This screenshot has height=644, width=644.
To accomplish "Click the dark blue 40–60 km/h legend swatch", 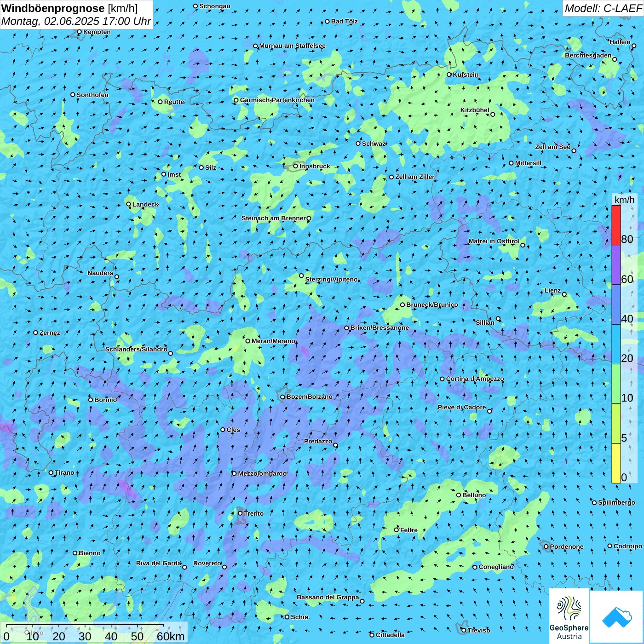I will point(616,305).
